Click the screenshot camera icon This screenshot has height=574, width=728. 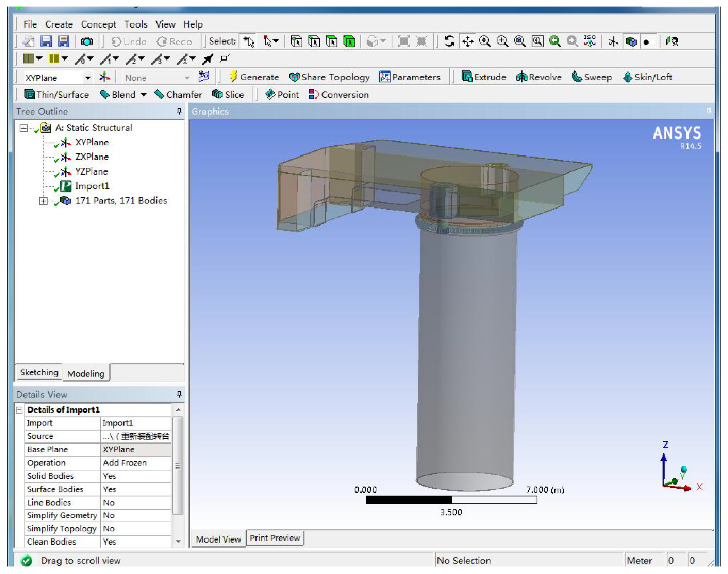87,41
